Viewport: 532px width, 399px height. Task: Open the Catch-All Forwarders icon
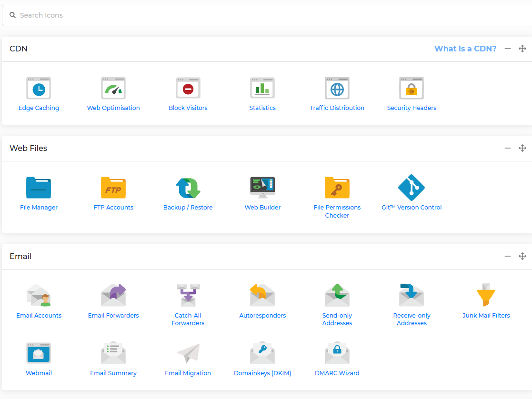[x=188, y=295]
